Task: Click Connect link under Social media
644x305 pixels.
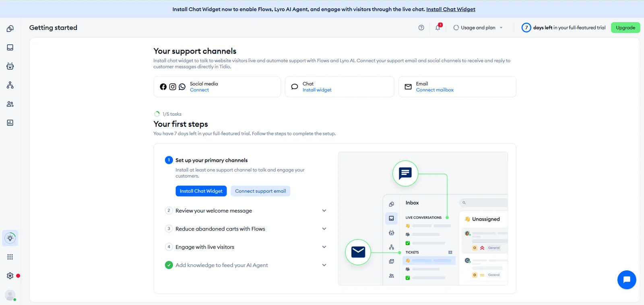Action: pyautogui.click(x=199, y=90)
